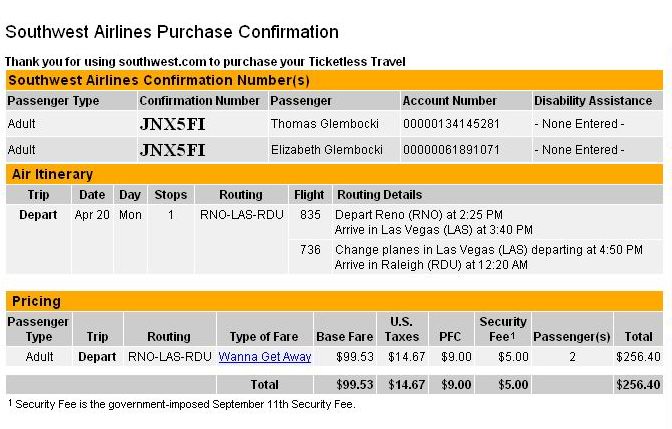
Task: Click flight number 835
Action: point(310,214)
